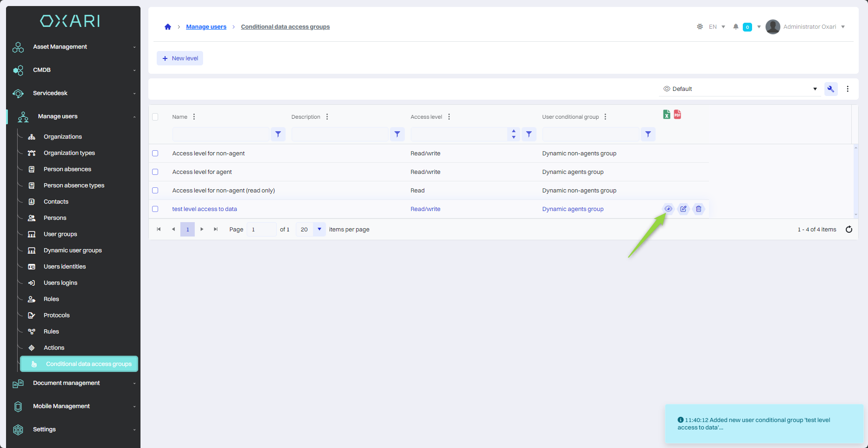The width and height of the screenshot is (868, 448).
Task: Type in the Description filter field
Action: pos(340,134)
